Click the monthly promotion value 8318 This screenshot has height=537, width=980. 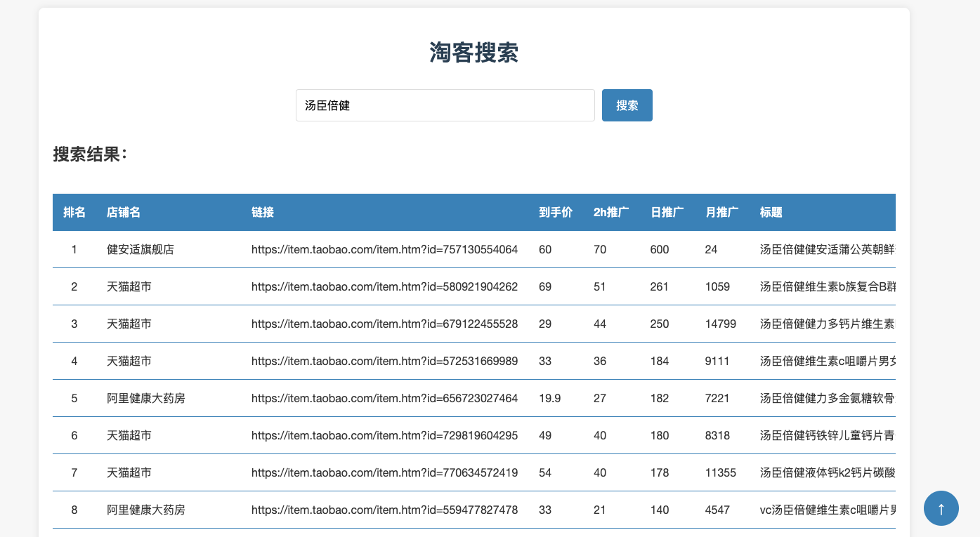(x=717, y=435)
